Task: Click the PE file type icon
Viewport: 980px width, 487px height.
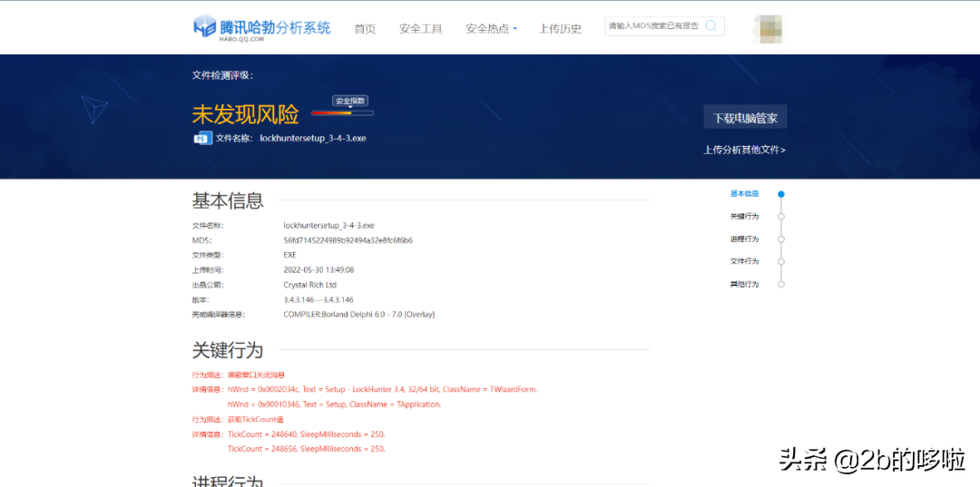Action: (x=202, y=139)
